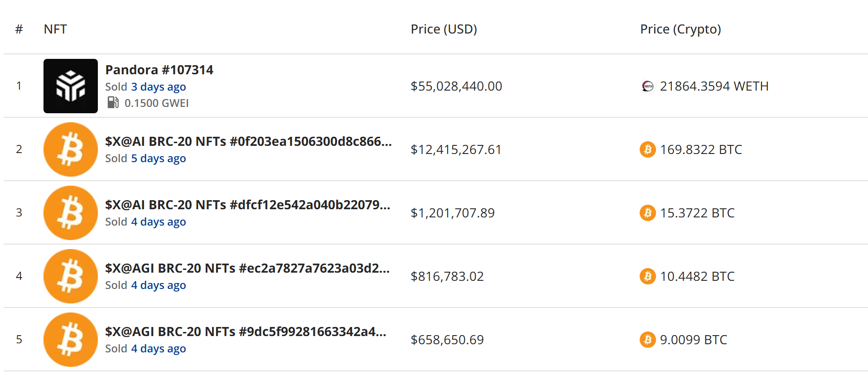Open $X@AI BRC-20 NFTs #0f203ea150... link
Screen dimensions: 868x375
[x=248, y=141]
